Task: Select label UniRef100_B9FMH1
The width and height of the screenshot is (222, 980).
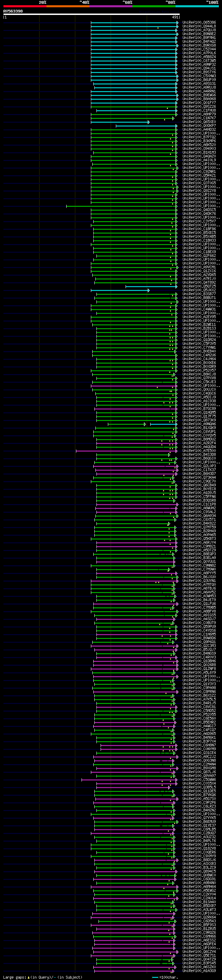Action: coord(199,38)
